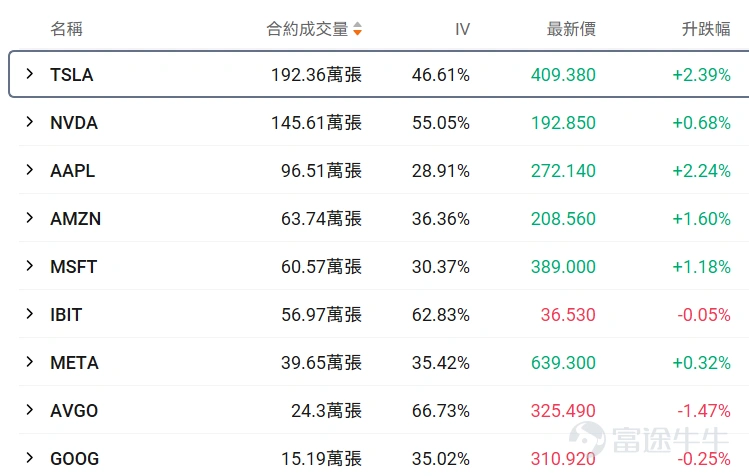
Task: Click the 最新價 column header
Action: tap(571, 29)
